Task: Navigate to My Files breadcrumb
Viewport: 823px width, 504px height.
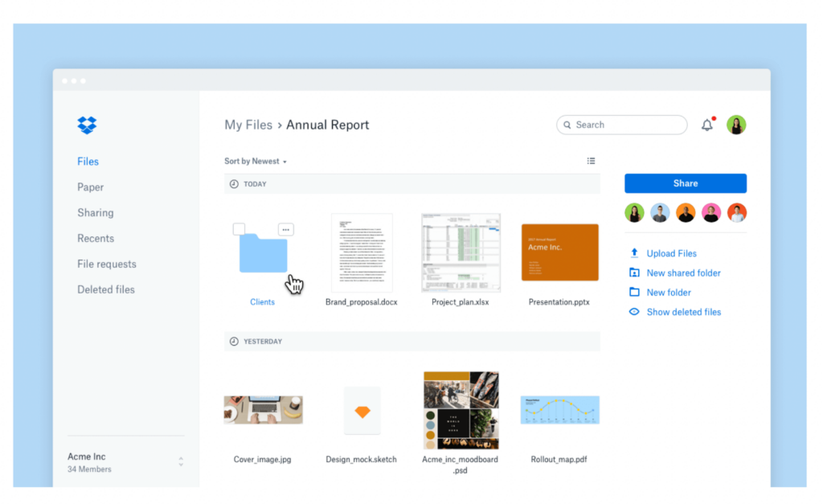Action: (248, 125)
